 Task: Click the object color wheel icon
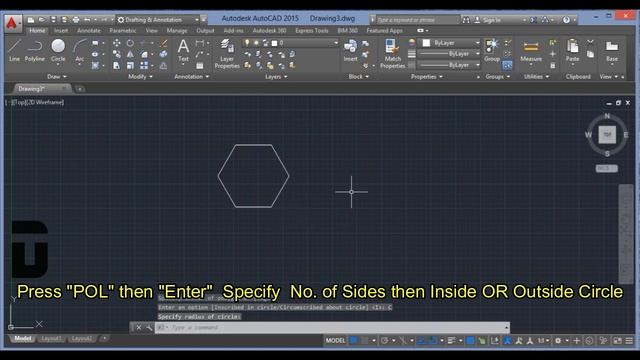[x=411, y=43]
